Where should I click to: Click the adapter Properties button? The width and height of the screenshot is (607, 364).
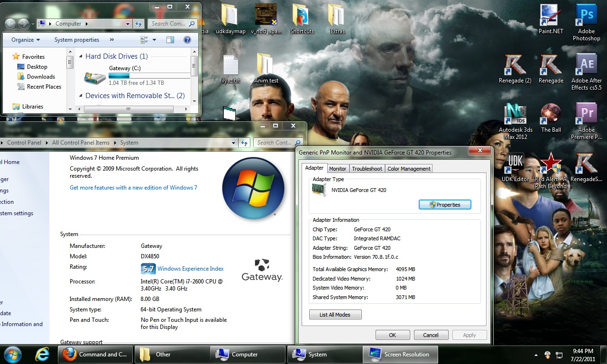click(x=445, y=205)
